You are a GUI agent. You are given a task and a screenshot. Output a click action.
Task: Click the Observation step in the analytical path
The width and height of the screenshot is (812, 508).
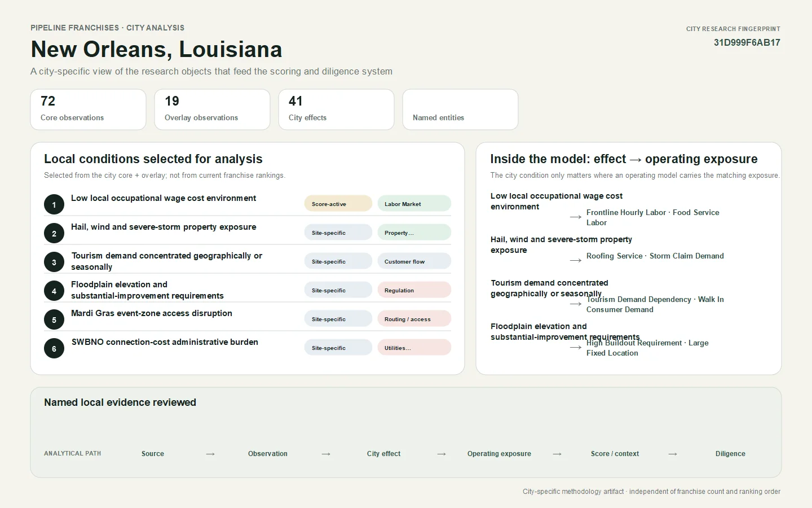[268, 454]
